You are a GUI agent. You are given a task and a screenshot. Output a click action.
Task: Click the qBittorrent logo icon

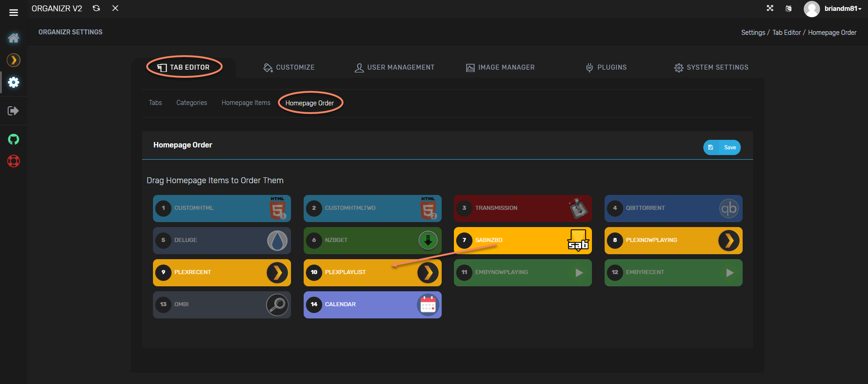click(729, 209)
